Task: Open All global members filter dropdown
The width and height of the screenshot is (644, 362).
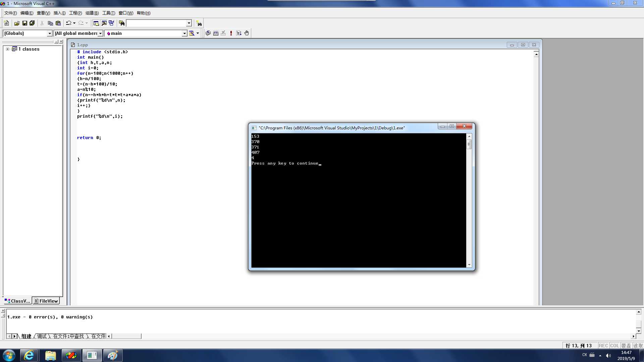Action: tap(100, 33)
